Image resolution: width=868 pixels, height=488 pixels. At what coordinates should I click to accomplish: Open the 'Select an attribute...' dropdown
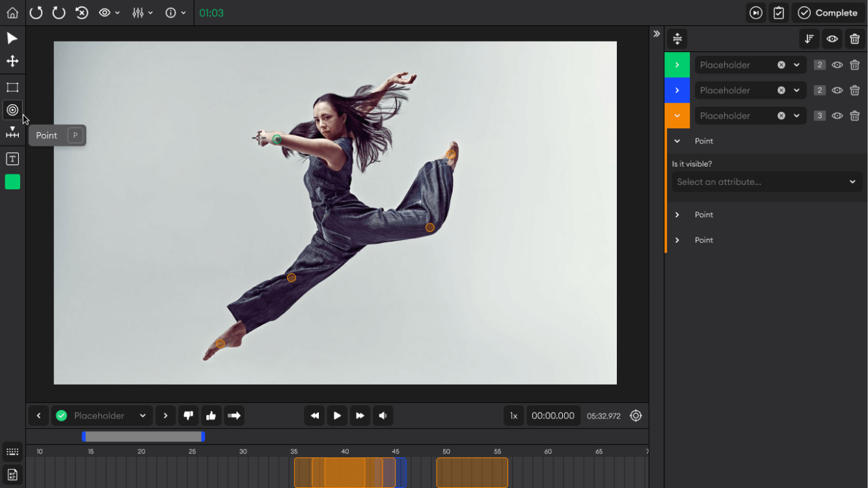click(767, 182)
